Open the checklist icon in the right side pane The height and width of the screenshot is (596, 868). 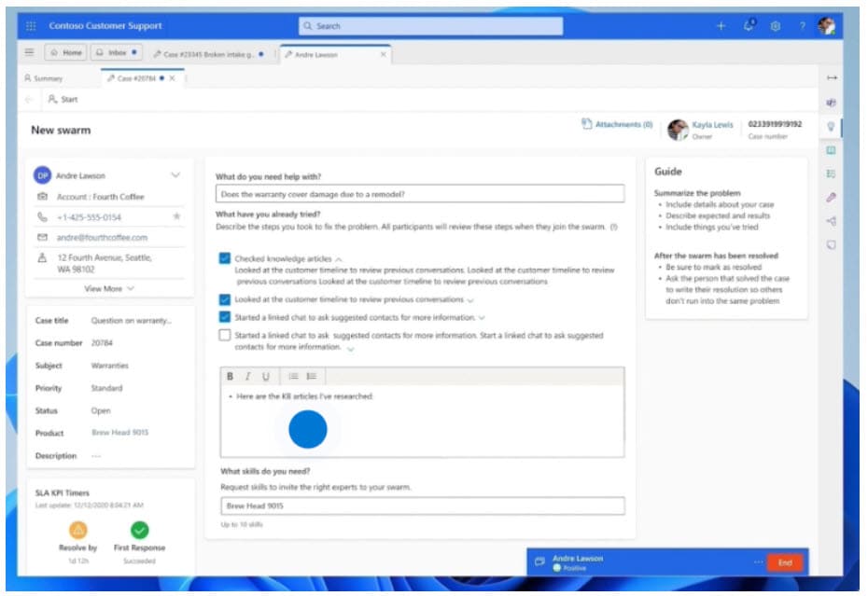[x=831, y=173]
